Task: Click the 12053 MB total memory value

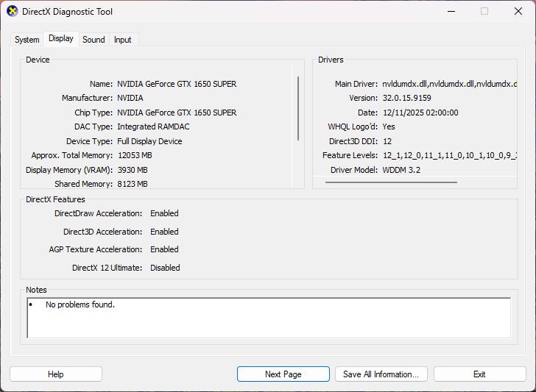Action: (135, 155)
